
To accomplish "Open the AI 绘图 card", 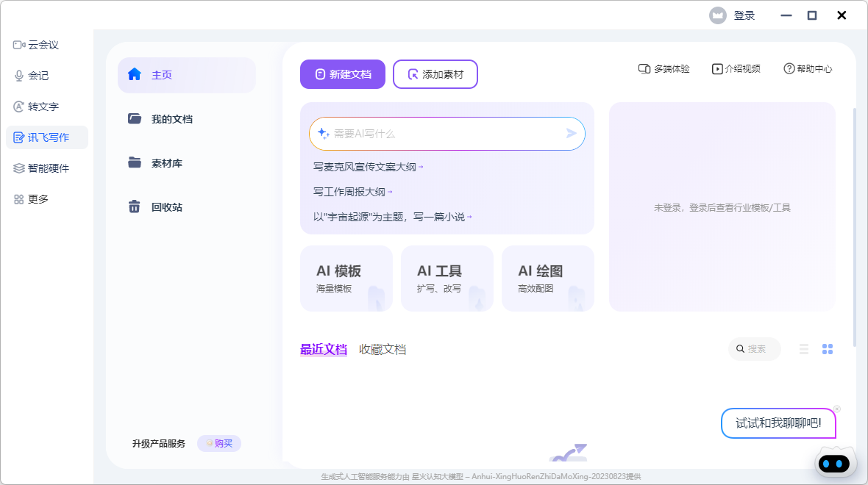I will pos(548,279).
